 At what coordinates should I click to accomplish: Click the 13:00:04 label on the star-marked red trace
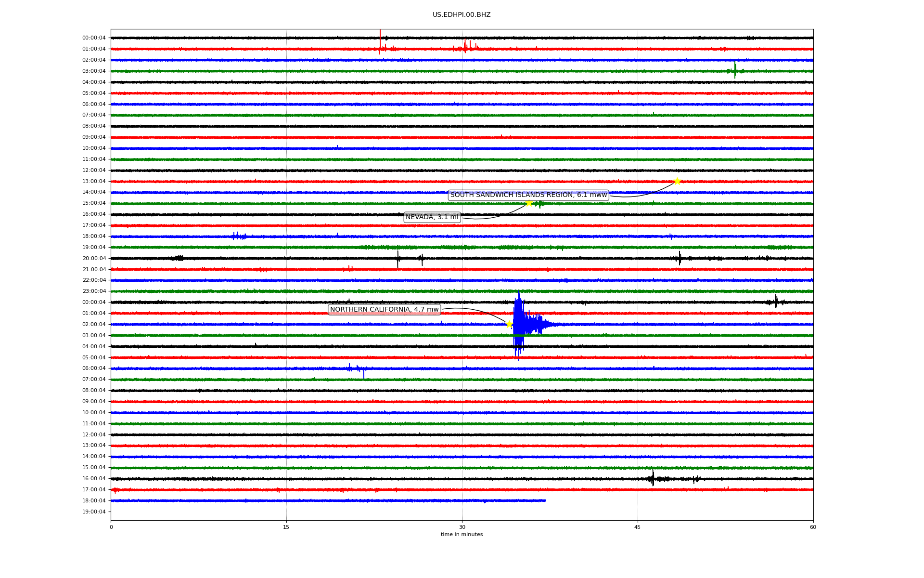pos(94,182)
